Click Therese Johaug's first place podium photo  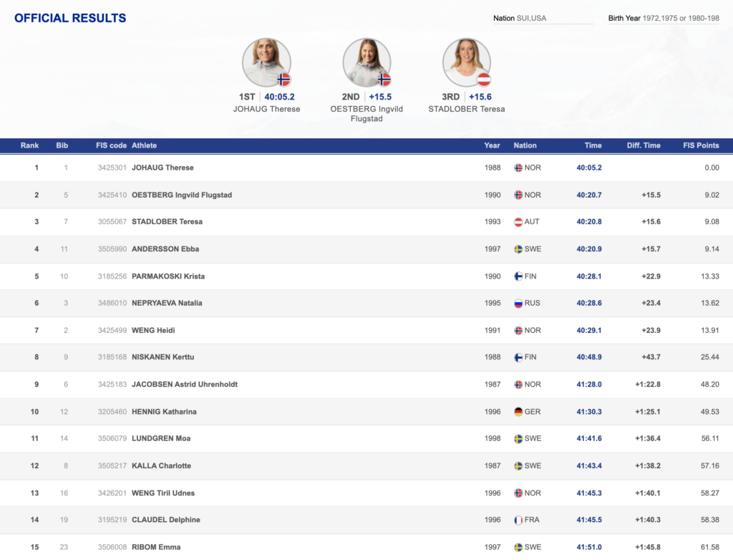point(266,62)
